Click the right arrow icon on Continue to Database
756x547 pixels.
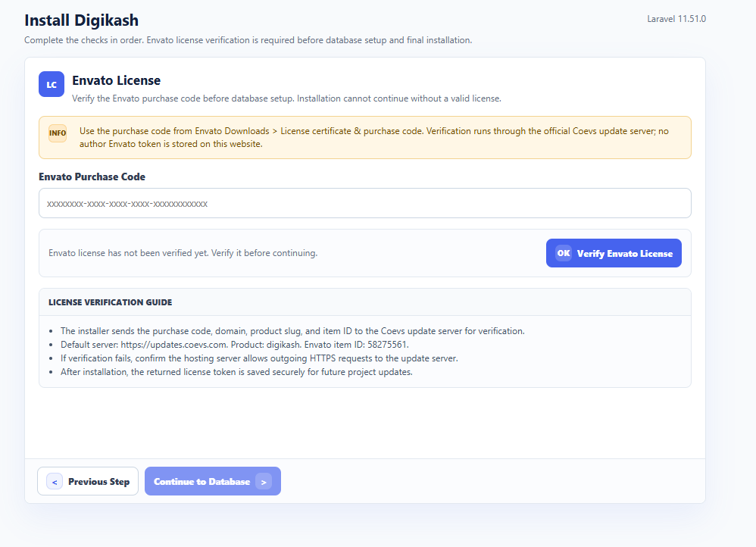click(264, 481)
